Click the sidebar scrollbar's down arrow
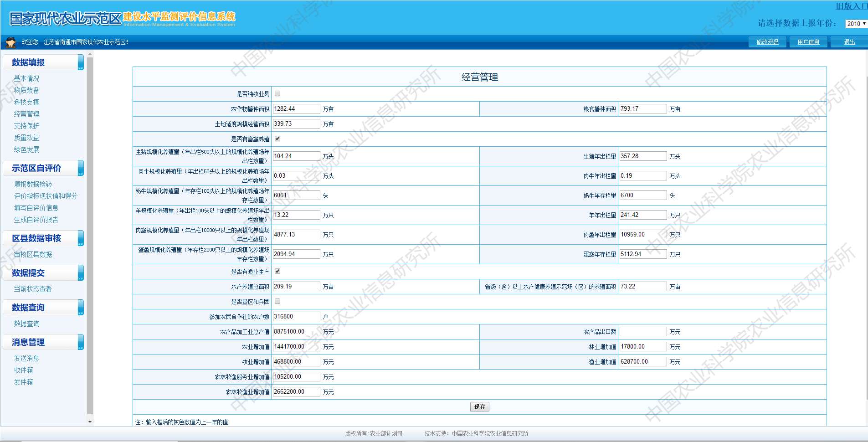Viewport: 868px width, 442px height. tap(90, 422)
